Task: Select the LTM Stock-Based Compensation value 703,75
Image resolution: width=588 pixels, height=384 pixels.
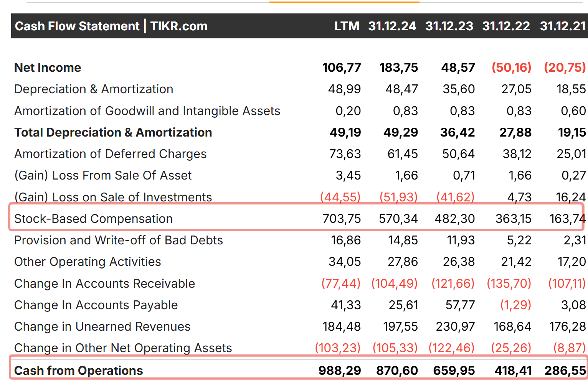Action: 342,219
